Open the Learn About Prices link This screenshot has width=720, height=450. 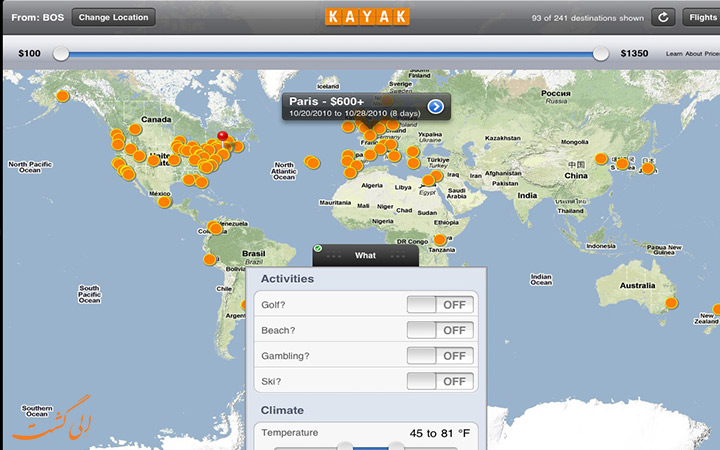point(692,54)
